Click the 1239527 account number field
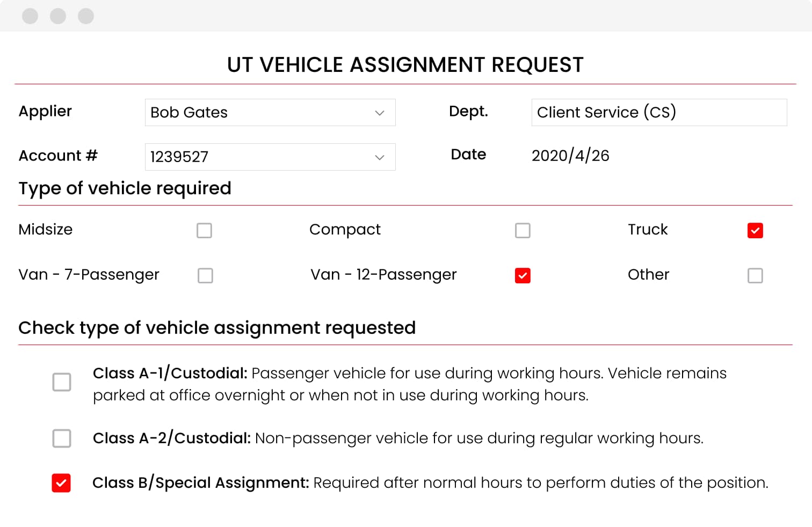 coord(258,157)
